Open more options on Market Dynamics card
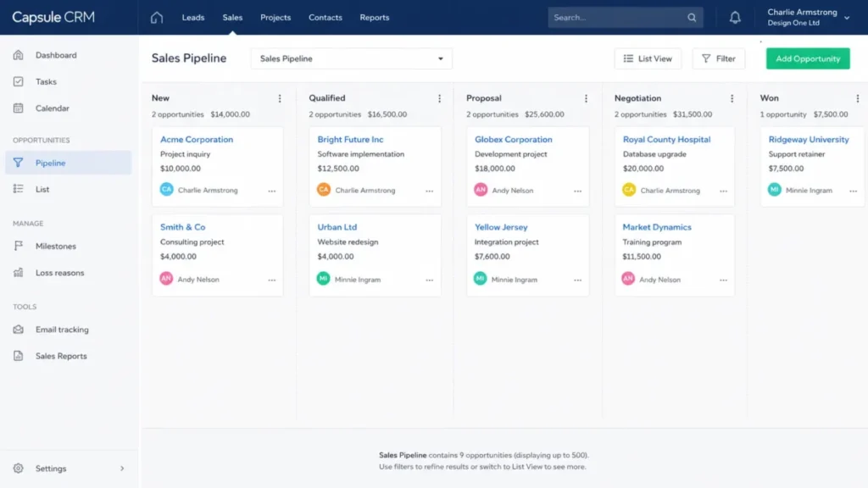The image size is (868, 488). [x=724, y=280]
